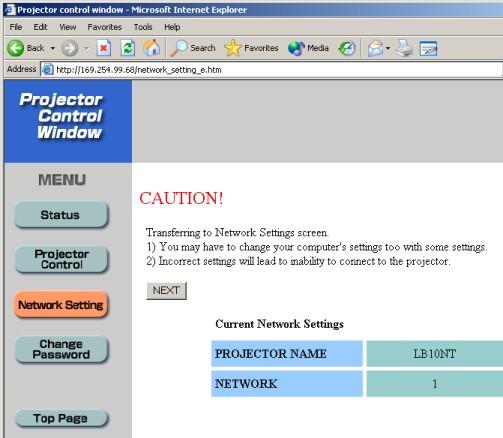The width and height of the screenshot is (503, 438).
Task: Go to Home page icon
Action: [152, 48]
